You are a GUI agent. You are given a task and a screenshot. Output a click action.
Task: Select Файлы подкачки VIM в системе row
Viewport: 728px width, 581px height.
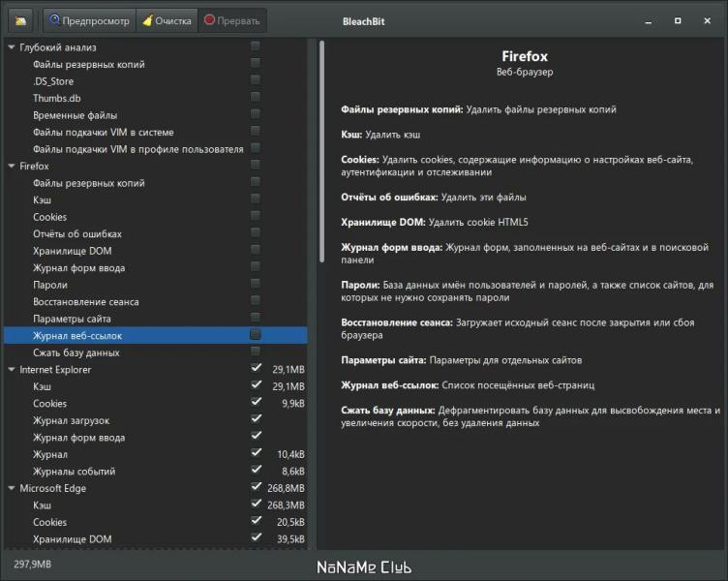pyautogui.click(x=156, y=133)
